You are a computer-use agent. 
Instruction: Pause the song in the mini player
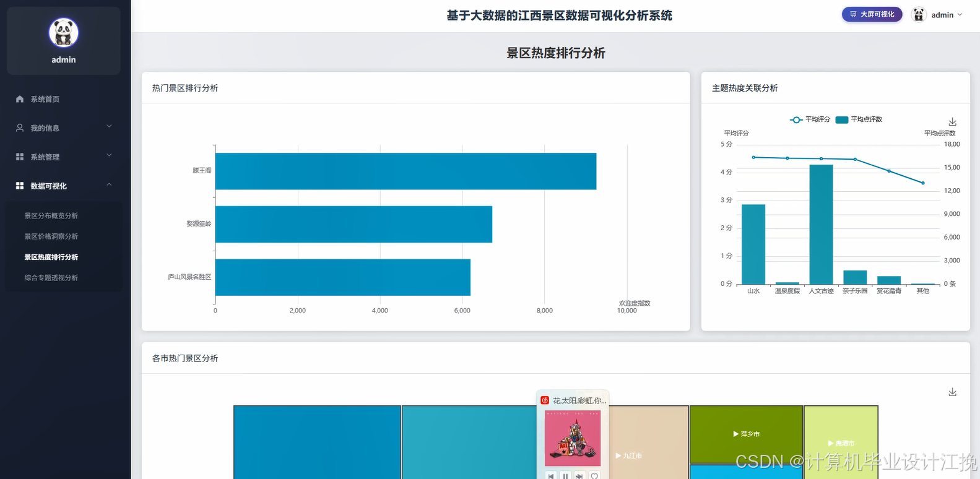tap(565, 476)
